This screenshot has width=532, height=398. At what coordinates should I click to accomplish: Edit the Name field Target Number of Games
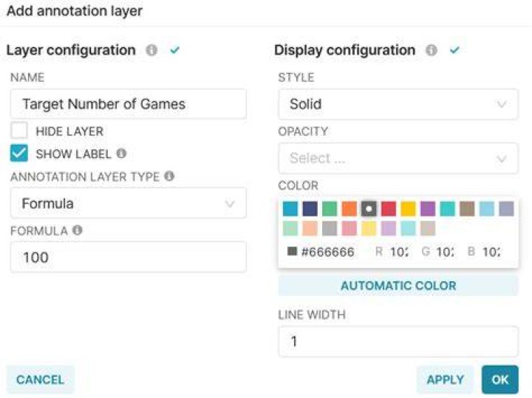click(x=129, y=104)
